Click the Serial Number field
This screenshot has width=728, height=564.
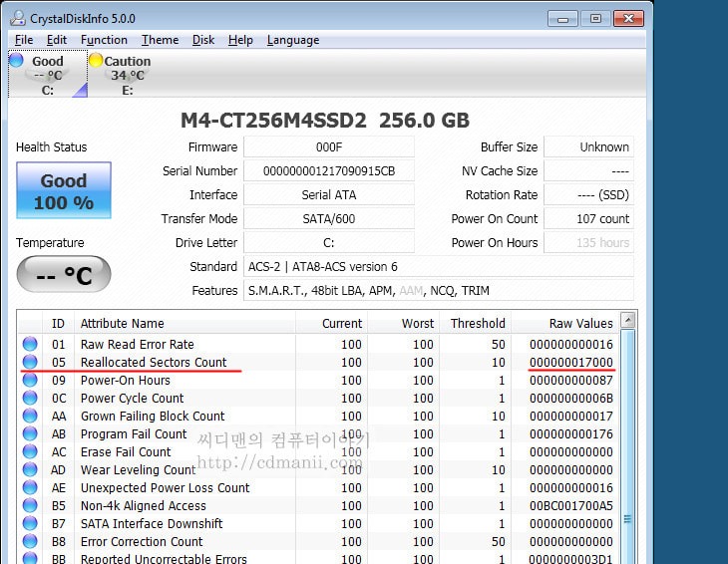click(x=328, y=171)
